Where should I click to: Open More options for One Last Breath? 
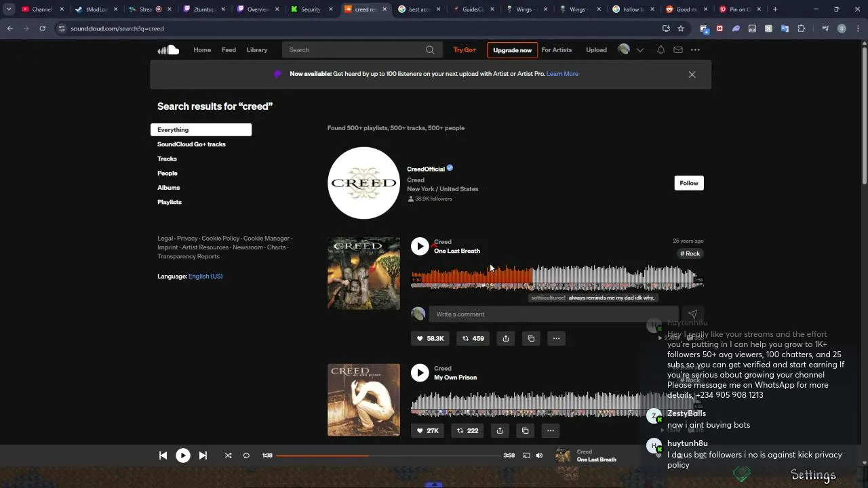click(556, 338)
